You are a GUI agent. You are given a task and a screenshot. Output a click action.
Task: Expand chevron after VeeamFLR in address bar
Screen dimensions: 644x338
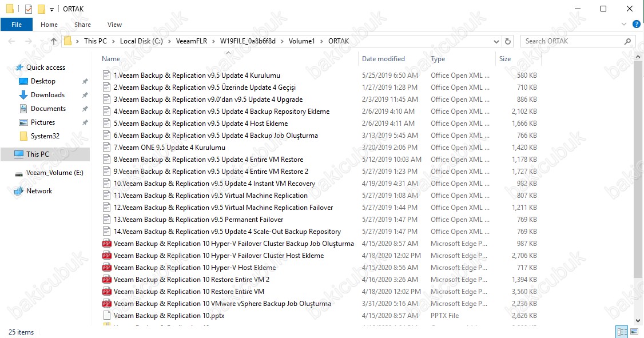pos(213,41)
